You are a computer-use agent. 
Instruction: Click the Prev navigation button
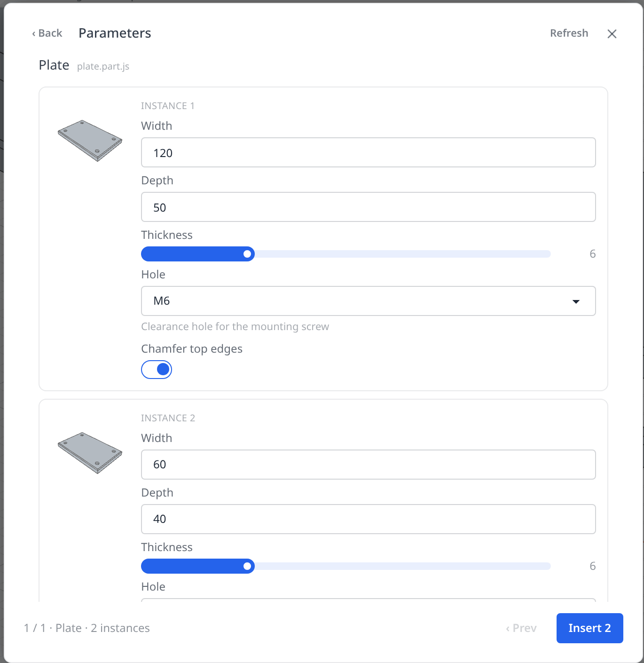coord(521,628)
